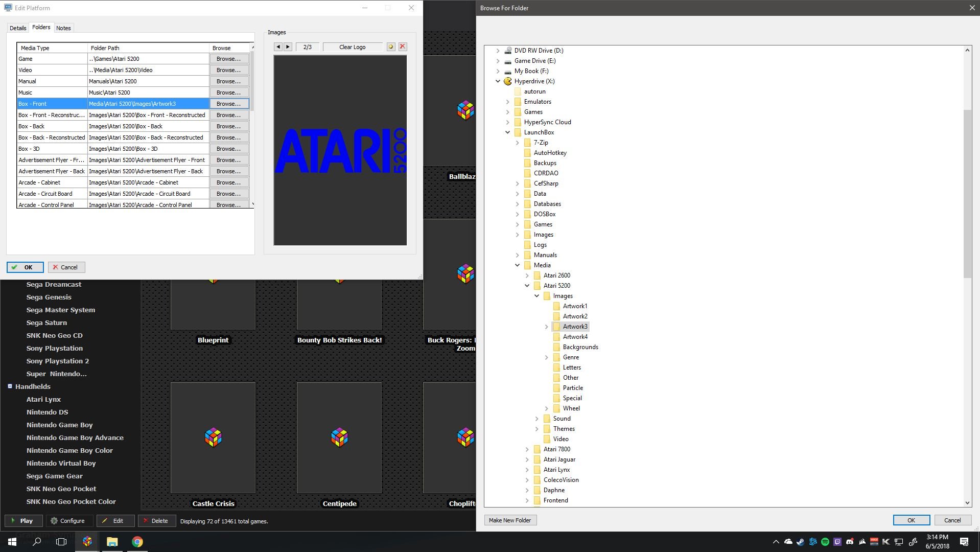Browse for the Video folder path
Viewport: 980px width, 552px height.
pos(228,70)
